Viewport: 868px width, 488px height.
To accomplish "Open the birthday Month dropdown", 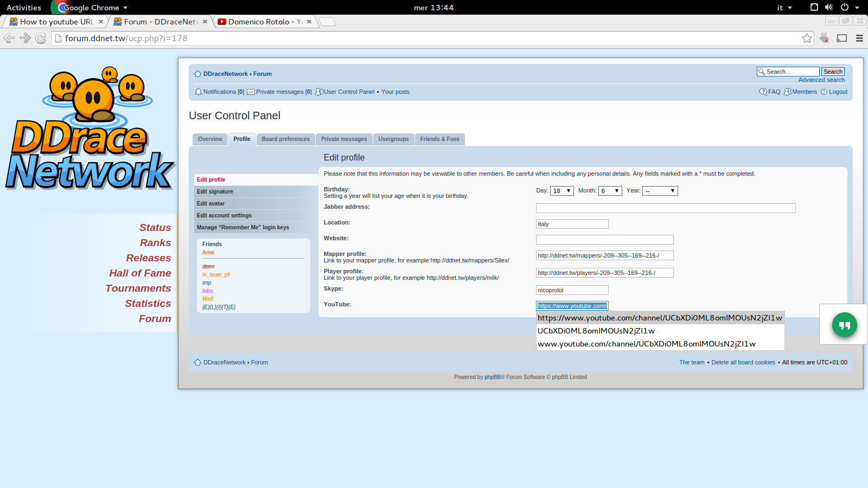I will tap(610, 191).
